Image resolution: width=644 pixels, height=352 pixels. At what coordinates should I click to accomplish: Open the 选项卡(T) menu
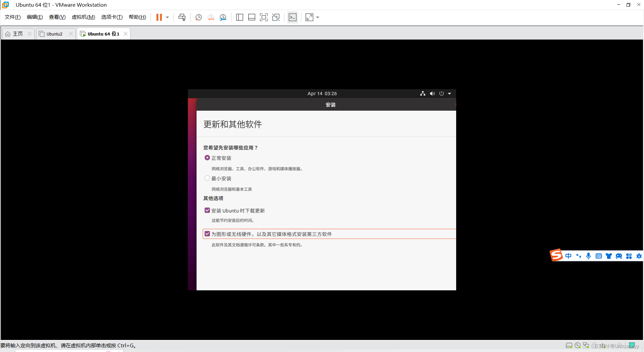click(x=112, y=17)
